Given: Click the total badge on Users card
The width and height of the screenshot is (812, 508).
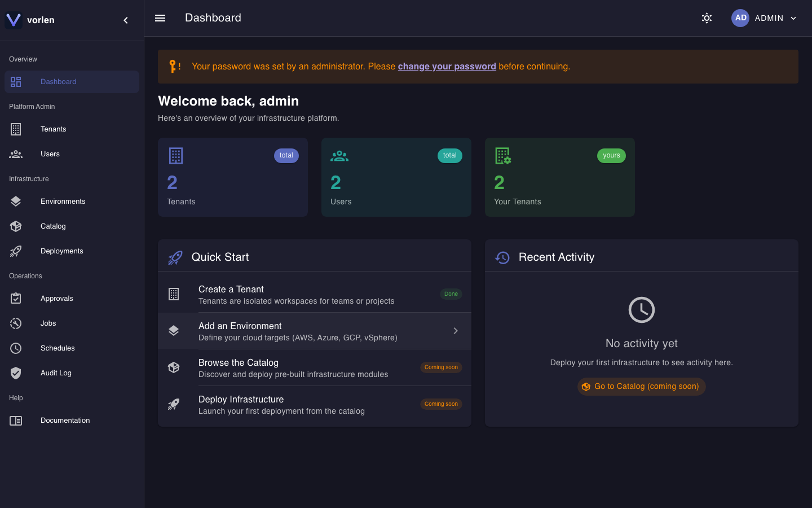Looking at the screenshot, I should pos(450,156).
